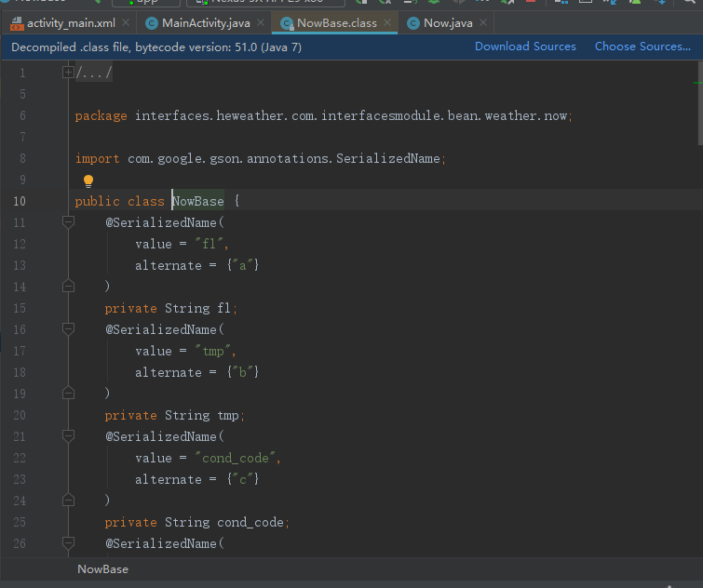Open the Now.java tab
Screen dimensions: 703x588
coord(448,23)
